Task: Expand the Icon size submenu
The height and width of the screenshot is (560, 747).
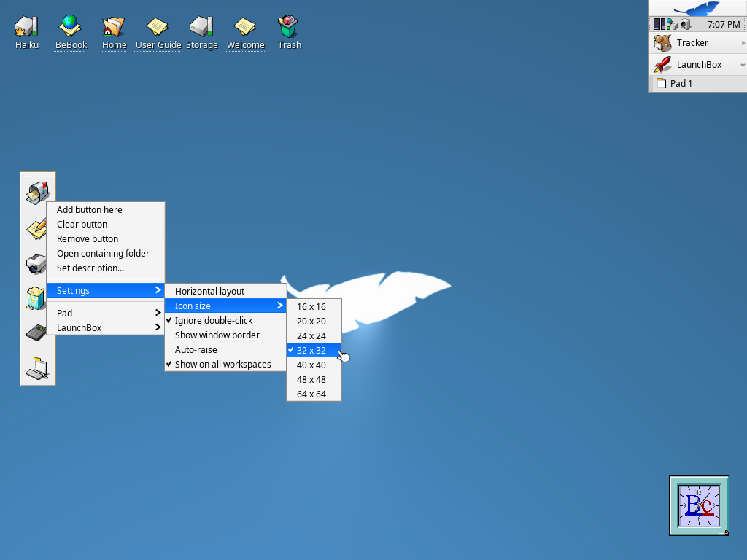Action: point(225,306)
